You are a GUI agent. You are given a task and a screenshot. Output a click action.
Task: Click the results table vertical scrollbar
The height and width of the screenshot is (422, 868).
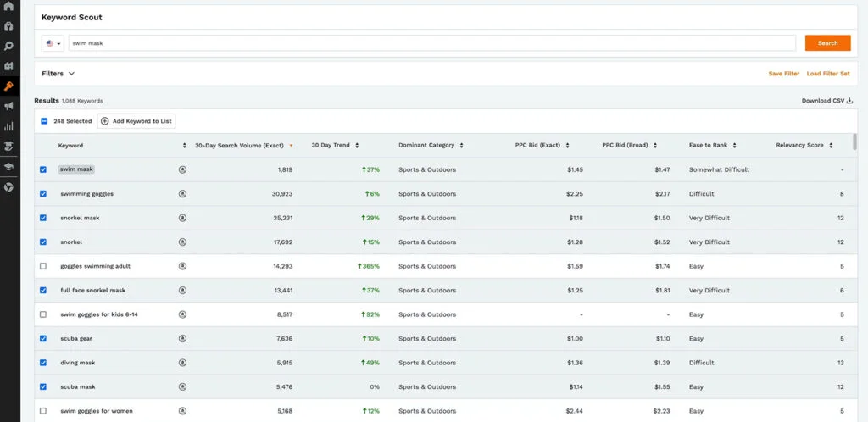click(x=854, y=141)
